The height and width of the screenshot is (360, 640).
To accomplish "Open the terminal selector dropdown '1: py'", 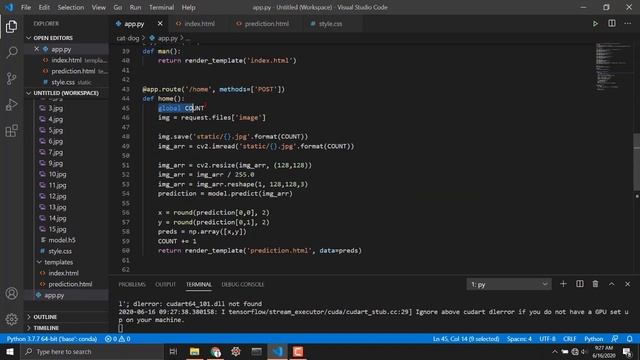I will pos(509,284).
